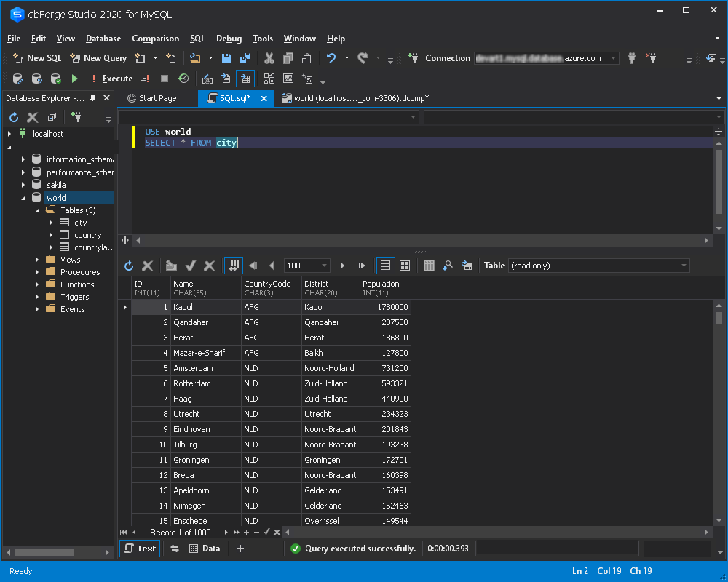Collapse the Tables (3) folder
Screen dimensions: 728x582
pos(37,210)
